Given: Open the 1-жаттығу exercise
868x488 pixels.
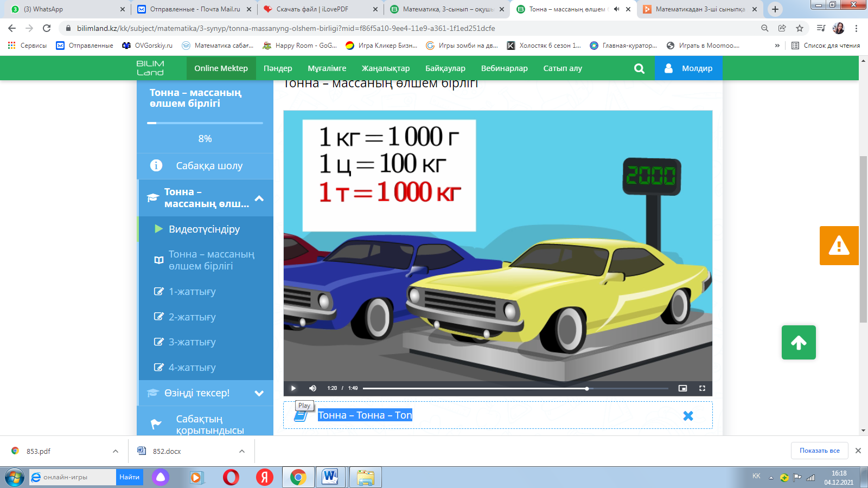Looking at the screenshot, I should pos(192,292).
